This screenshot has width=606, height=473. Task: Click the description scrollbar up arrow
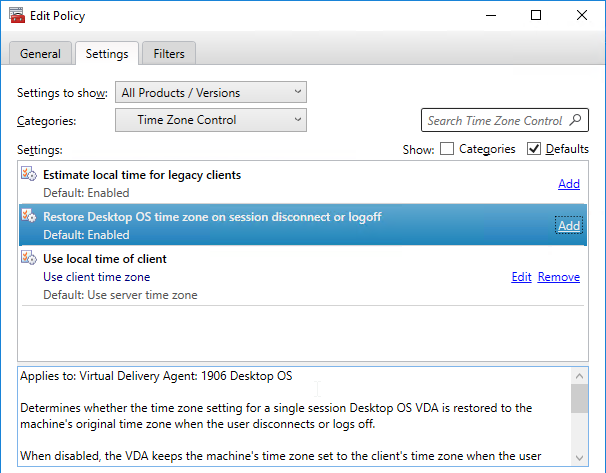tap(579, 376)
